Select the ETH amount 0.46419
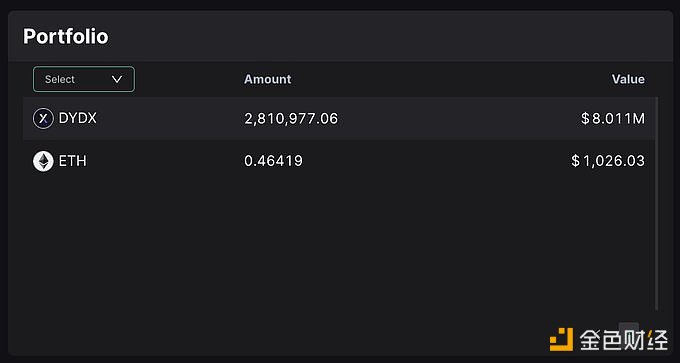Image resolution: width=680 pixels, height=363 pixels. [273, 161]
